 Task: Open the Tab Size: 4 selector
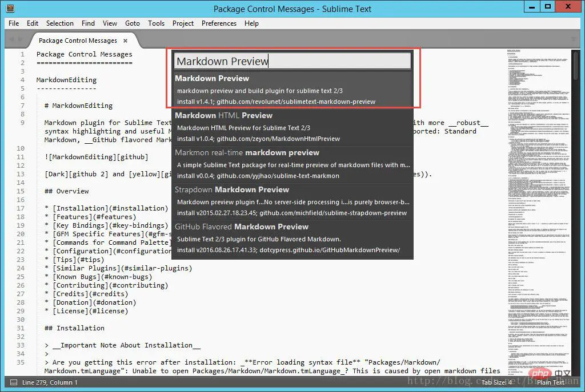pyautogui.click(x=496, y=382)
